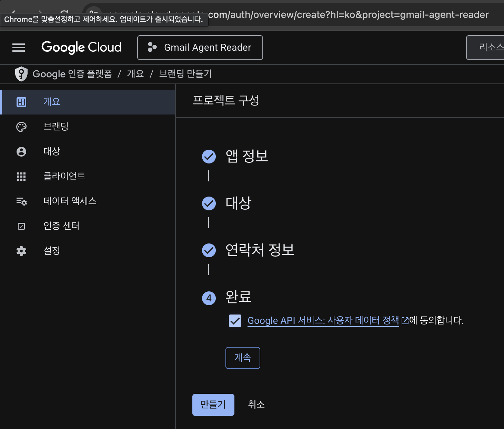Image resolution: width=504 pixels, height=429 pixels.
Task: Open the 브랜딩 sidebar item
Action: point(88,127)
